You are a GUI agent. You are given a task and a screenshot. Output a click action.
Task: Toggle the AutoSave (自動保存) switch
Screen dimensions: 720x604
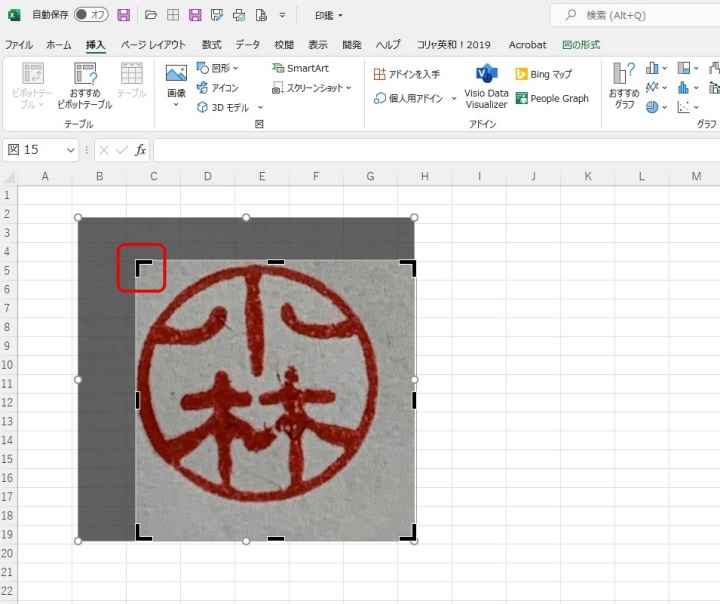click(x=91, y=15)
